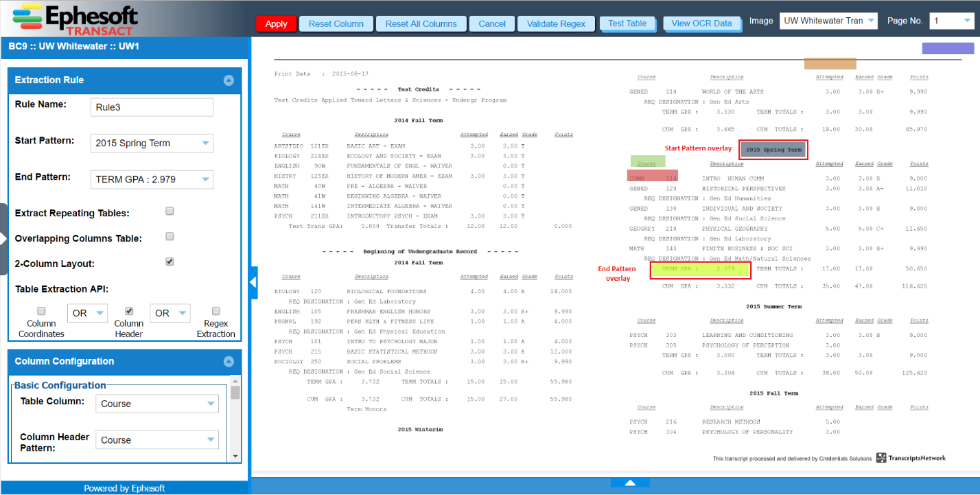
Task: Collapse the Extraction Rule panel
Action: click(229, 80)
